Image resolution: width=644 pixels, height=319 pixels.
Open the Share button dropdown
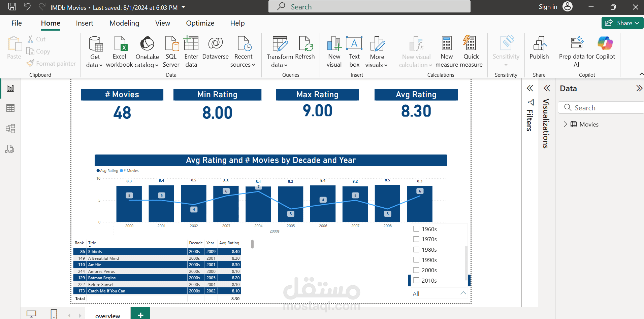pyautogui.click(x=637, y=23)
